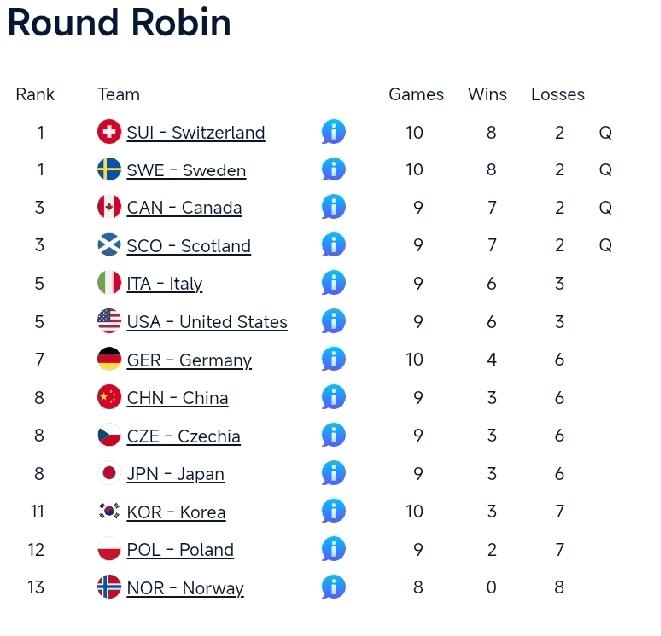661x636 pixels.
Task: Click the info icon beside Switzerland
Action: [333, 132]
